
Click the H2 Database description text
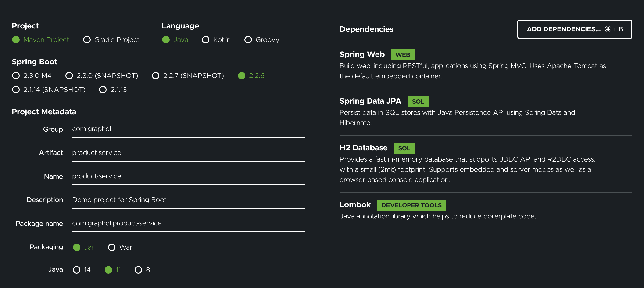[467, 170]
